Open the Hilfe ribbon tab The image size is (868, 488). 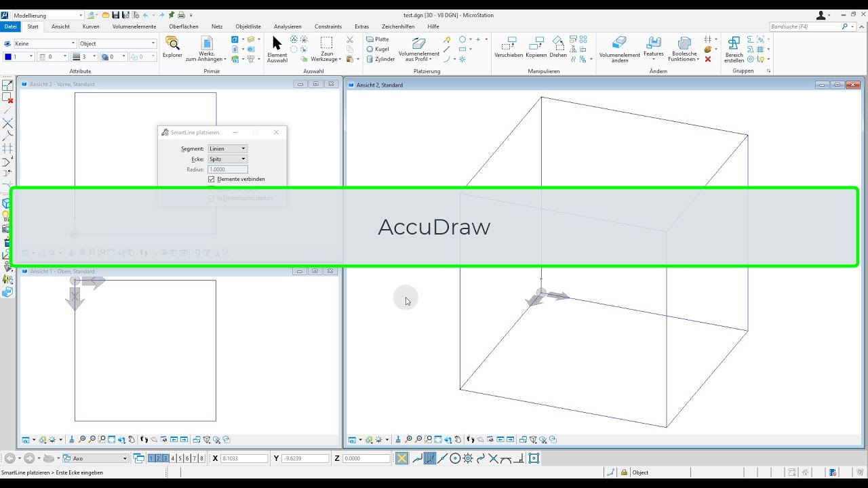433,26
